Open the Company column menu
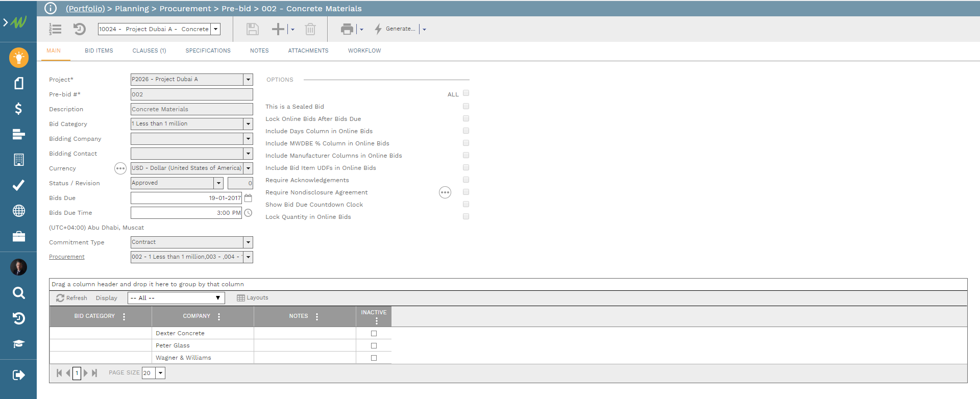Viewport: 980px width, 399px height. click(219, 316)
